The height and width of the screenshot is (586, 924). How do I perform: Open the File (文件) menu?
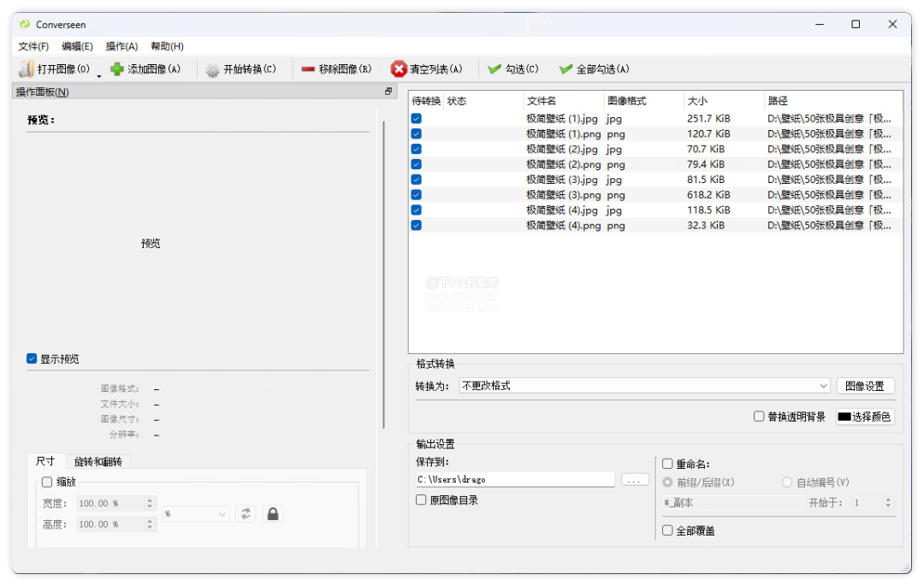point(33,46)
